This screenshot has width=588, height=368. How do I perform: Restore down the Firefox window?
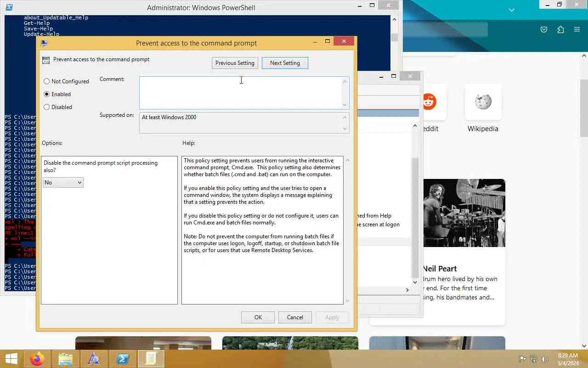560,5
